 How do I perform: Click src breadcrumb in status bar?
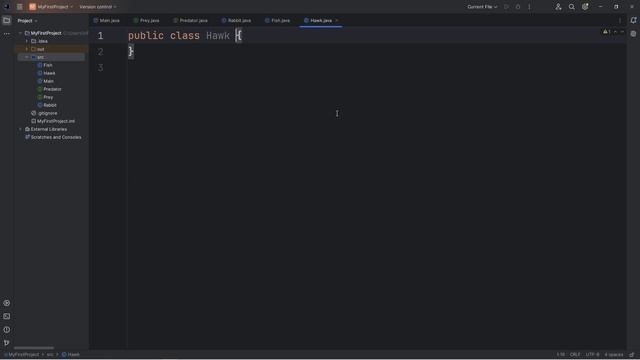click(x=50, y=355)
